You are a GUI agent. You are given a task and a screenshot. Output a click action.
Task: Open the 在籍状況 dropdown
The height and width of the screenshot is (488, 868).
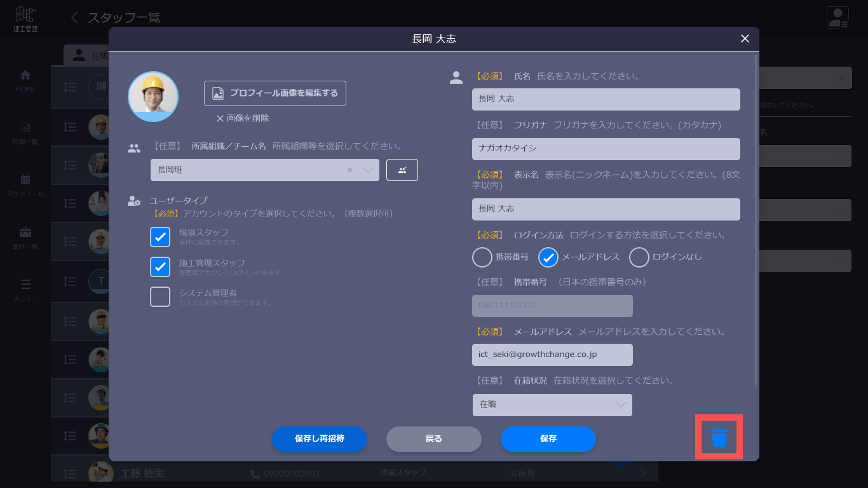pyautogui.click(x=553, y=405)
